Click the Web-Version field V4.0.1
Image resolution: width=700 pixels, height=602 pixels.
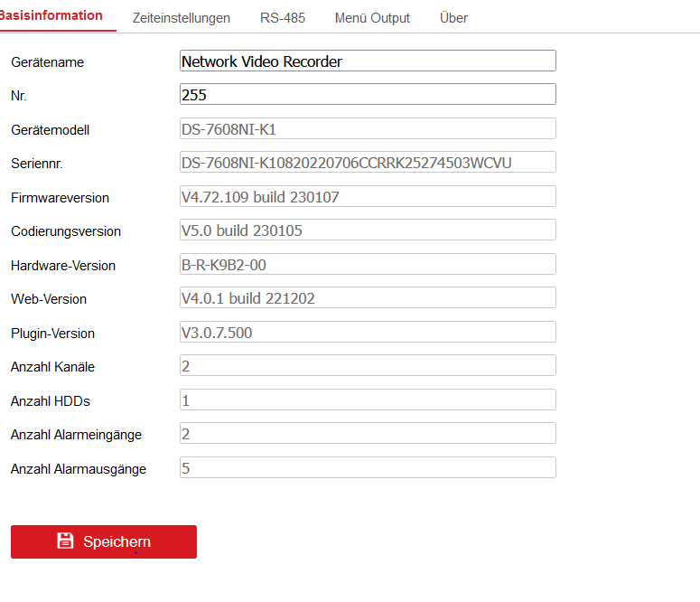point(368,298)
